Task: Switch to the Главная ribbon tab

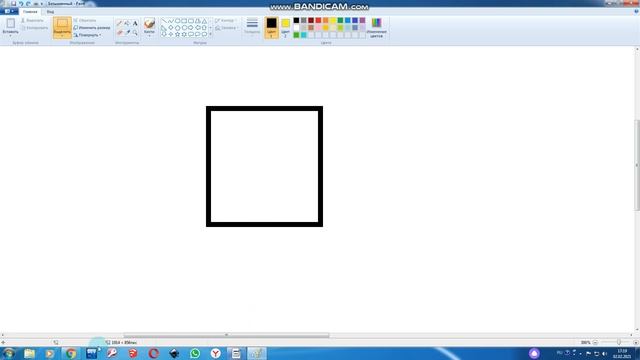Action: pos(30,11)
